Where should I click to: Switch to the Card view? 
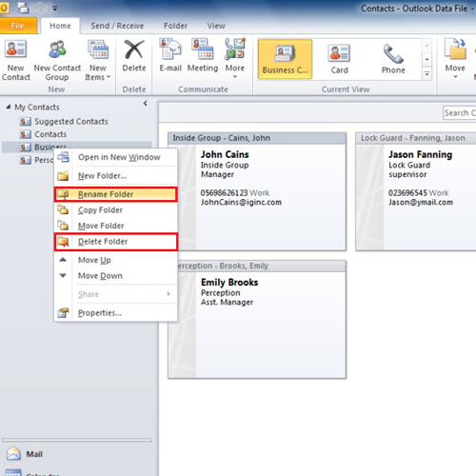(339, 59)
